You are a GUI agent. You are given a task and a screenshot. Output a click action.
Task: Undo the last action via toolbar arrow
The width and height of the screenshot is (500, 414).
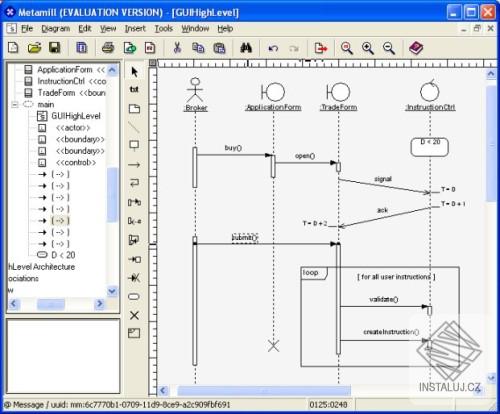click(273, 48)
